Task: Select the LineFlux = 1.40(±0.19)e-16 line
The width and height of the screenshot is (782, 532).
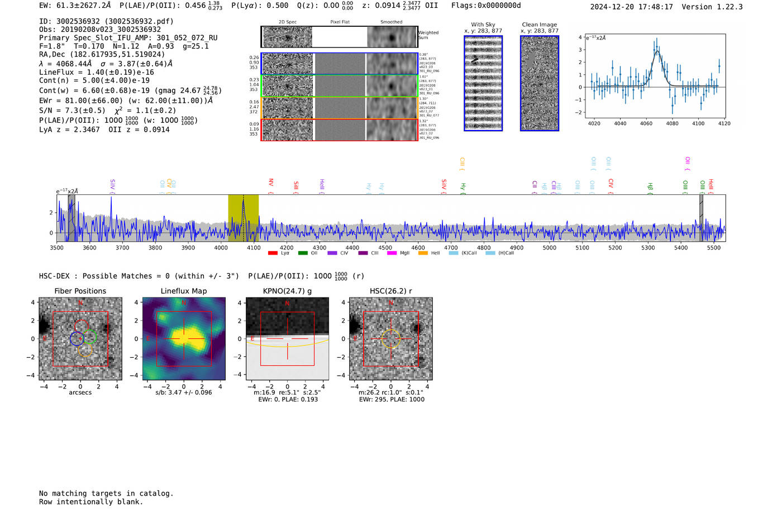Action: (97, 72)
